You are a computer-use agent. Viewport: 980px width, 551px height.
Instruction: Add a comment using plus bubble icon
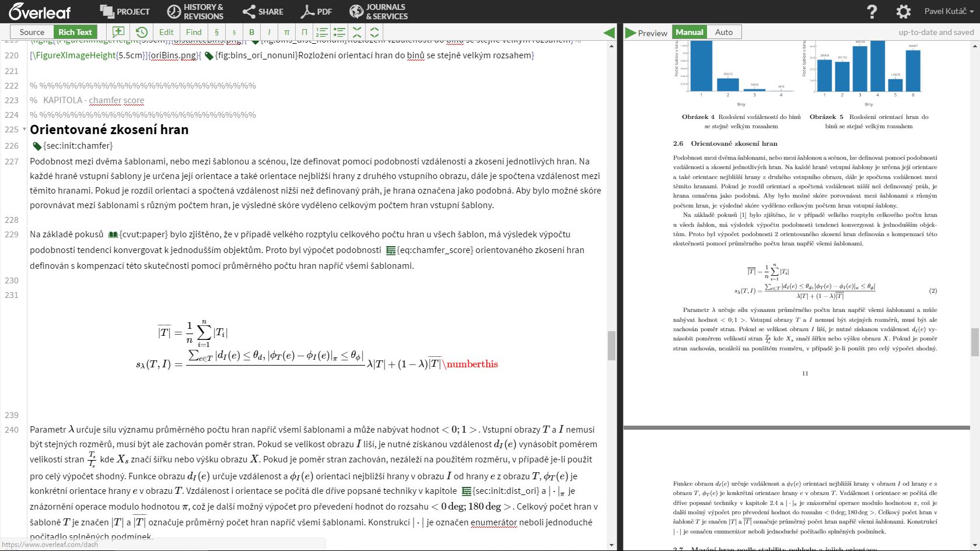pyautogui.click(x=118, y=32)
